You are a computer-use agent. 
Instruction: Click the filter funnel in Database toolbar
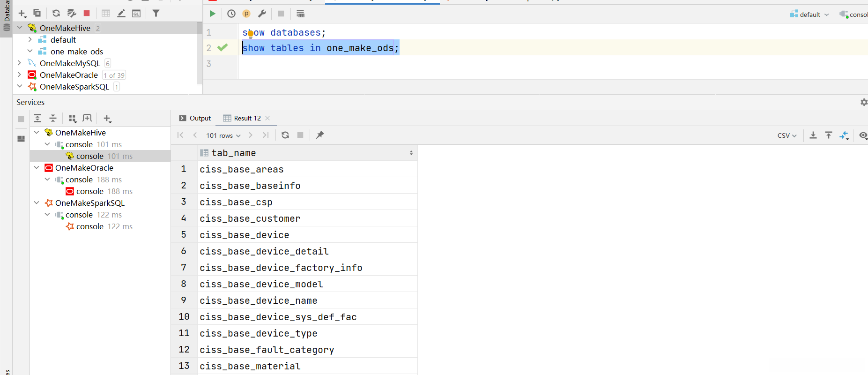(x=156, y=13)
